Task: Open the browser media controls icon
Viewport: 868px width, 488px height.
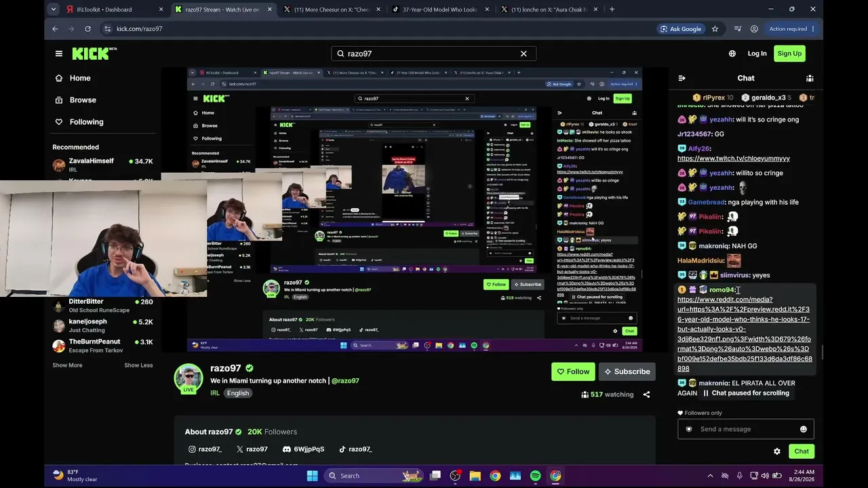Action: pos(738,29)
